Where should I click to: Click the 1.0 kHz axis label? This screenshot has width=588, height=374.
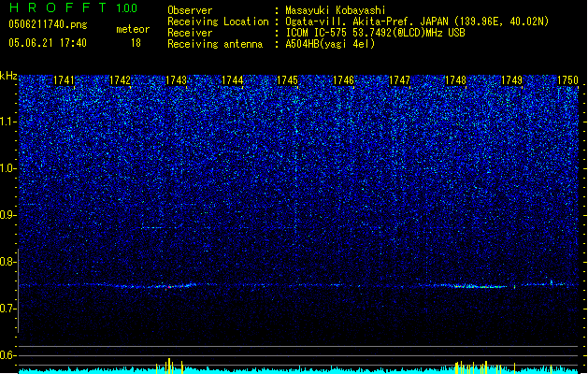(8, 168)
